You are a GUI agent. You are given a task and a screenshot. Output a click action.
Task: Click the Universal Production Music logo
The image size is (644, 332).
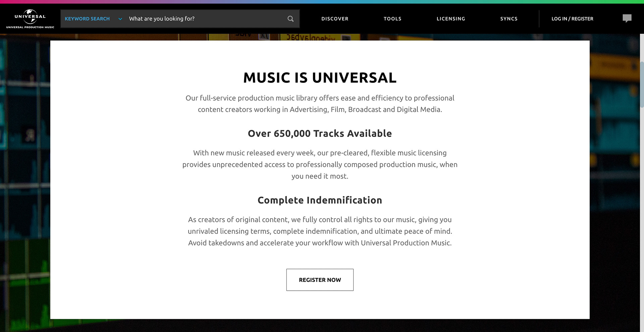tap(30, 19)
